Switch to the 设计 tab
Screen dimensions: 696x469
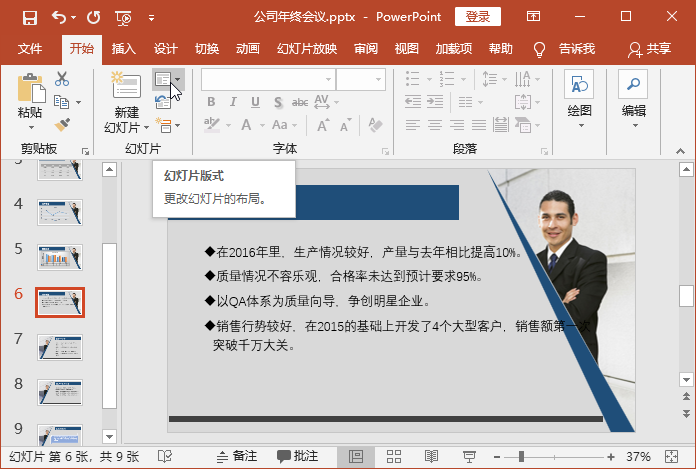pyautogui.click(x=166, y=48)
